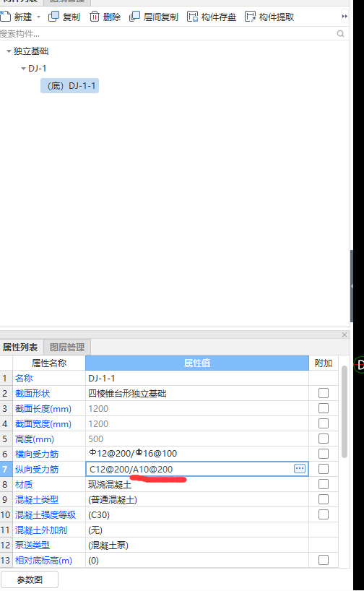The image size is (364, 591).
Task: Click the 删除 trash icon
Action: click(94, 17)
